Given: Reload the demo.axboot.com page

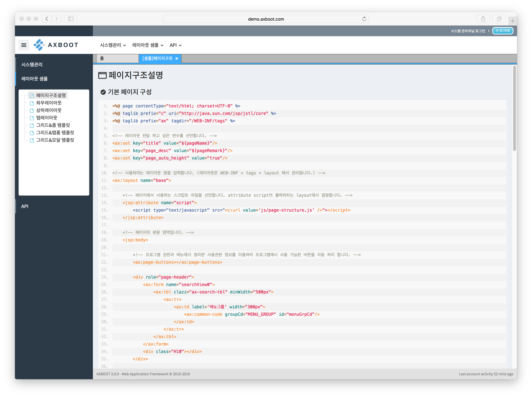Looking at the screenshot, I should click(x=364, y=19).
